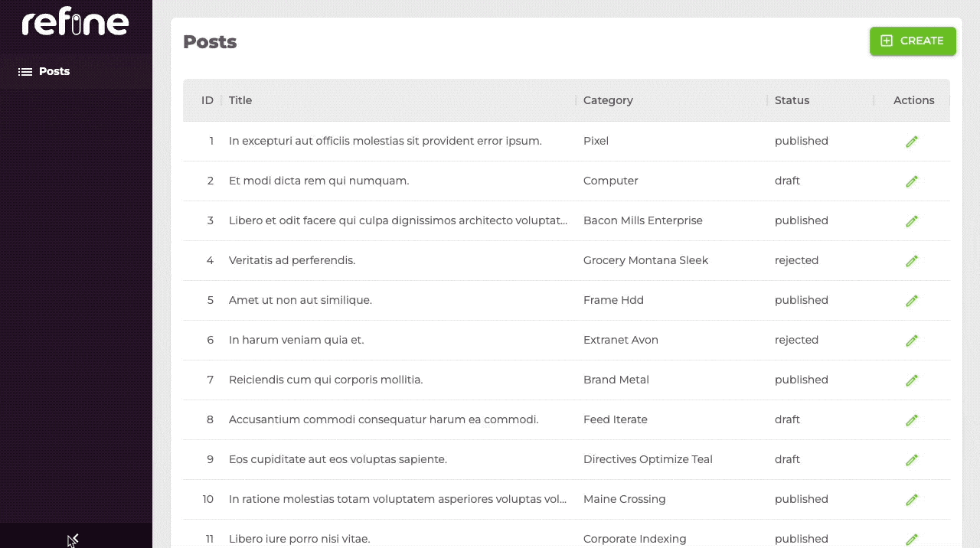Click the Category column header
The width and height of the screenshot is (980, 548).
click(x=608, y=100)
